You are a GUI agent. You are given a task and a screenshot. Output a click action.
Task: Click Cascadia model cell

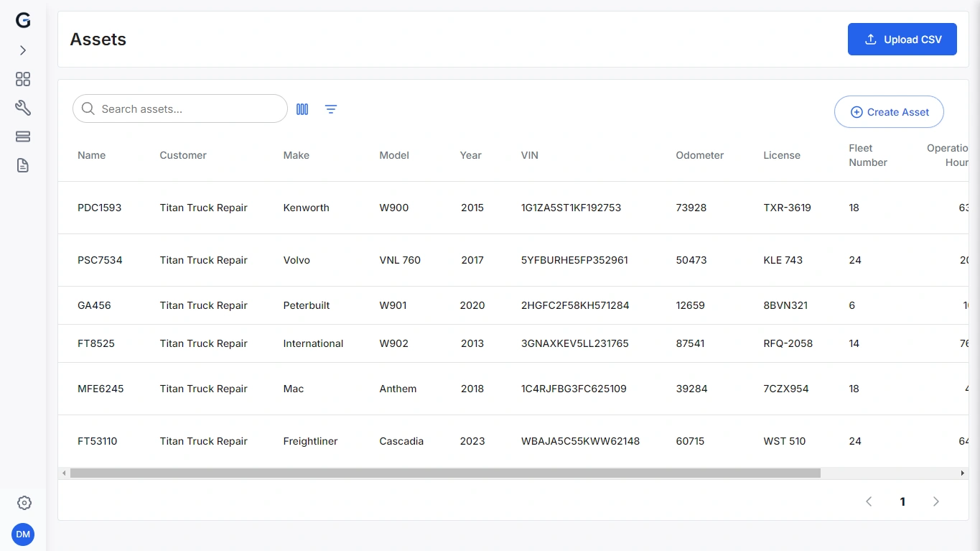(x=401, y=441)
